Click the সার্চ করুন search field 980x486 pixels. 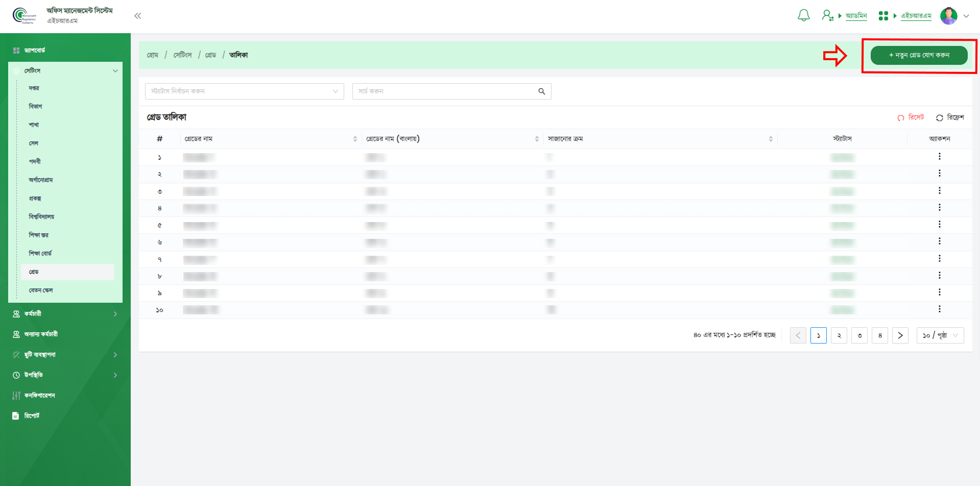coord(444,91)
